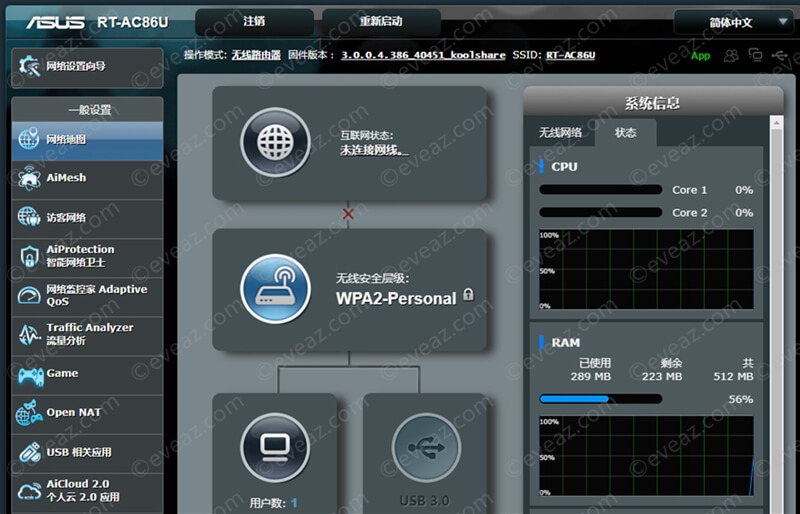Click the USB status icon top right

coord(780,55)
